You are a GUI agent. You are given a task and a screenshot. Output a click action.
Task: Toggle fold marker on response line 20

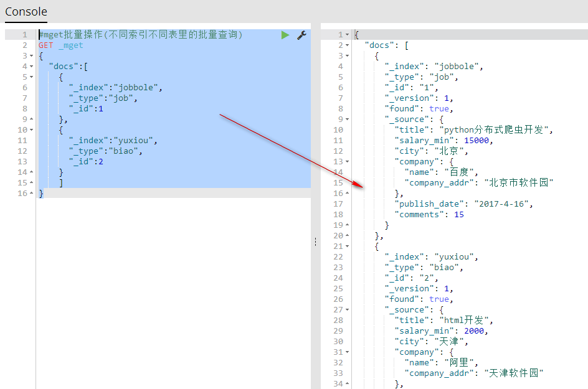click(x=347, y=235)
